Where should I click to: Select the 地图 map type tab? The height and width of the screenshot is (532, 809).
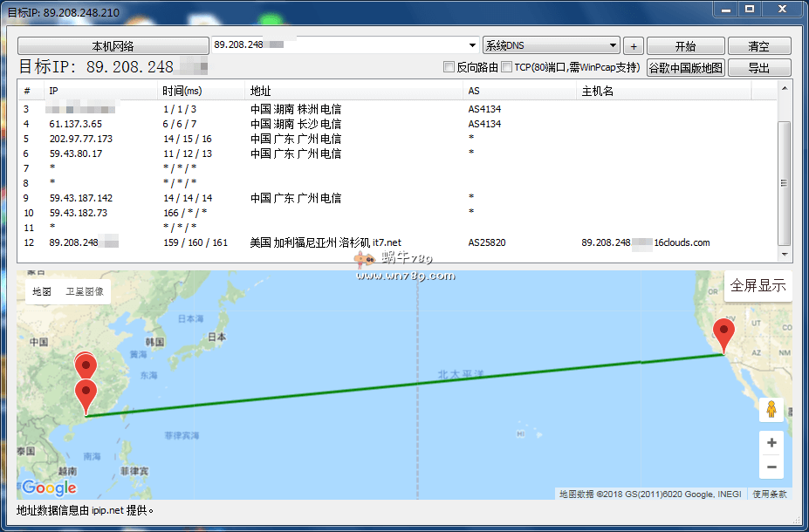click(x=42, y=292)
